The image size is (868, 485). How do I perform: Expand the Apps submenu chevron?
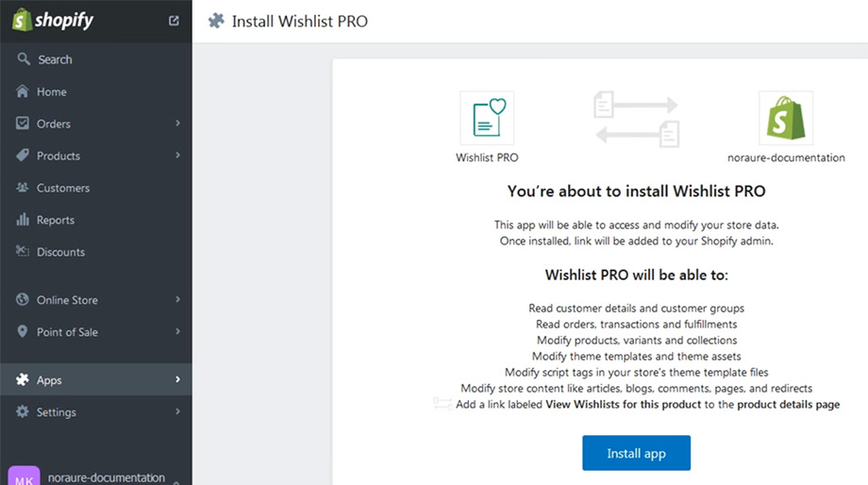[x=177, y=379]
